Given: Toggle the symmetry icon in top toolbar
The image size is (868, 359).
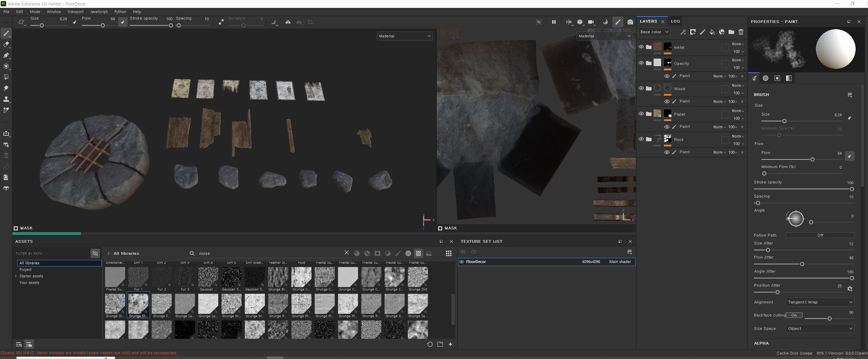Looking at the screenshot, I should 288,22.
